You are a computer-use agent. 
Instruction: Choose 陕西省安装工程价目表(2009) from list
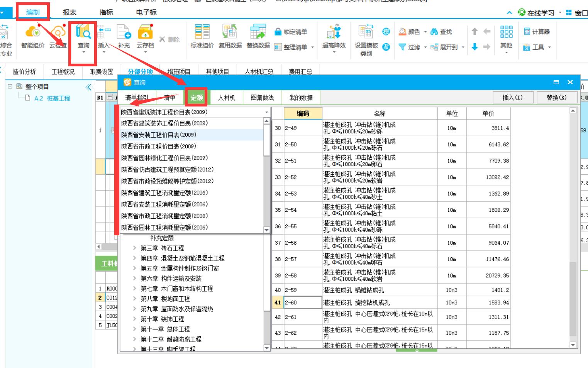[192, 135]
